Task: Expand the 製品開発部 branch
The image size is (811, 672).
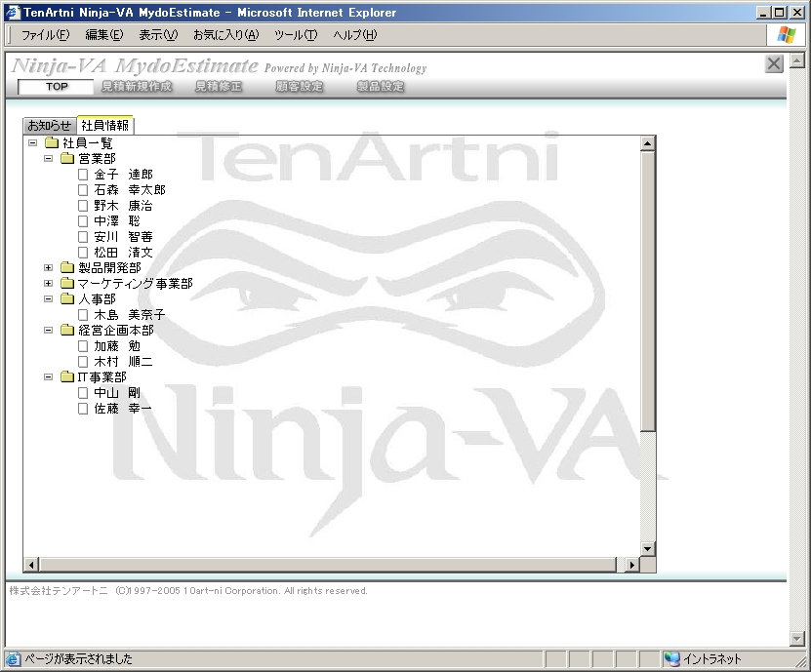Action: [48, 267]
